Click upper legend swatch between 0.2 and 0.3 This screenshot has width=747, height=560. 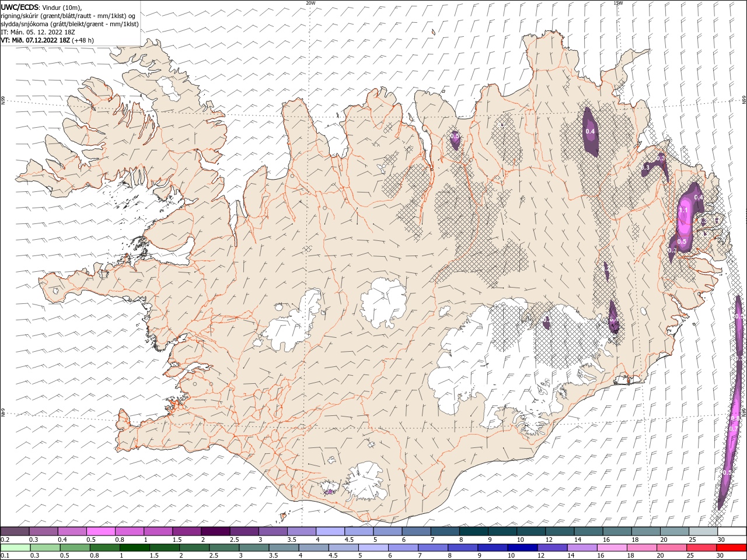click(15, 531)
